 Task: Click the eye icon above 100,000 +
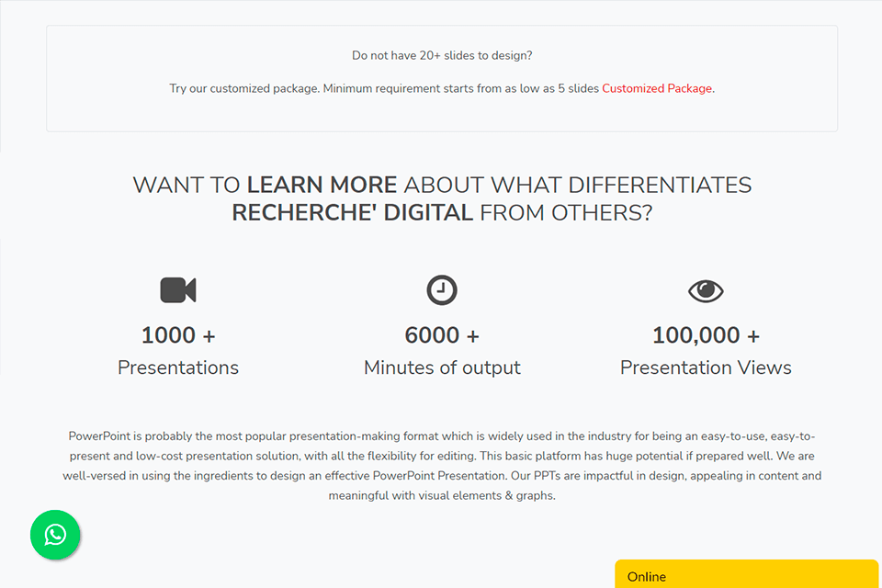[x=706, y=291]
